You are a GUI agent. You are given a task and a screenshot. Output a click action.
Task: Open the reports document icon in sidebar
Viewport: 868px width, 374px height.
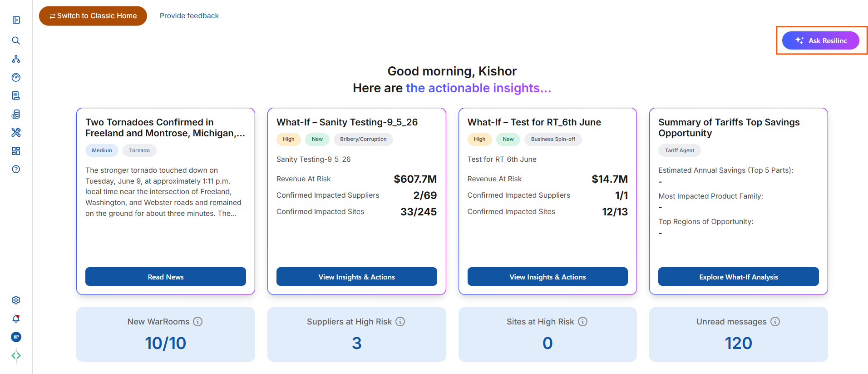pyautogui.click(x=16, y=95)
